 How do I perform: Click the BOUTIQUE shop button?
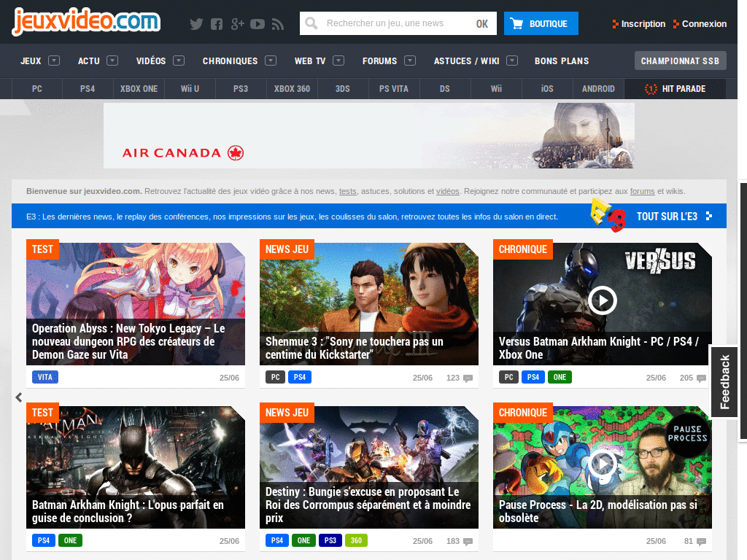[541, 23]
